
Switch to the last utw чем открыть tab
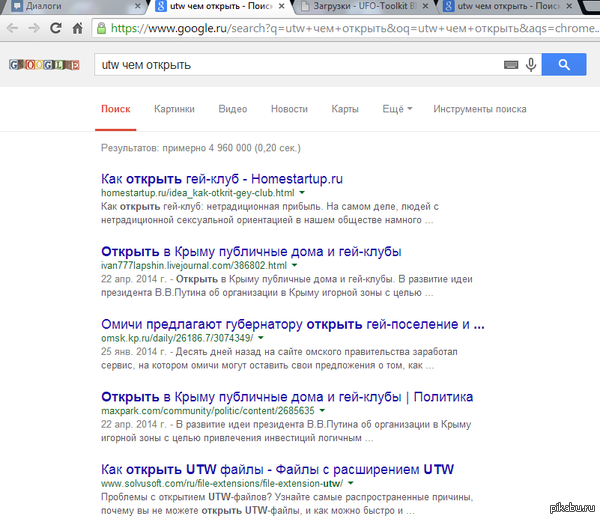coord(509,6)
